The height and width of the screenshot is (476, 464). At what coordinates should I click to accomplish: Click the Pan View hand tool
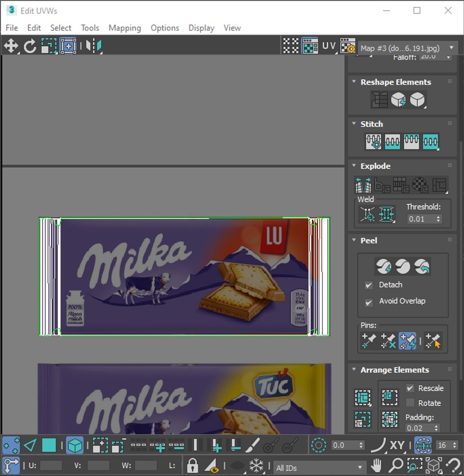[x=377, y=465]
